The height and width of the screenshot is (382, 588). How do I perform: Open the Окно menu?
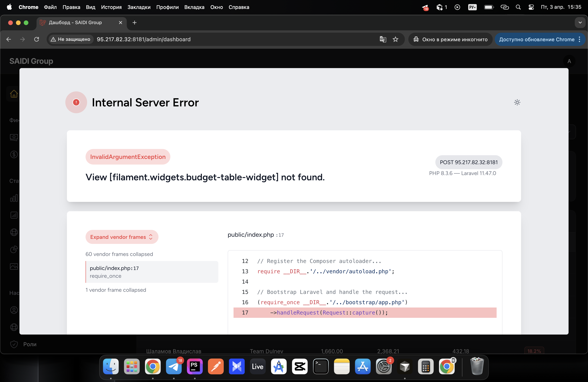tap(217, 7)
